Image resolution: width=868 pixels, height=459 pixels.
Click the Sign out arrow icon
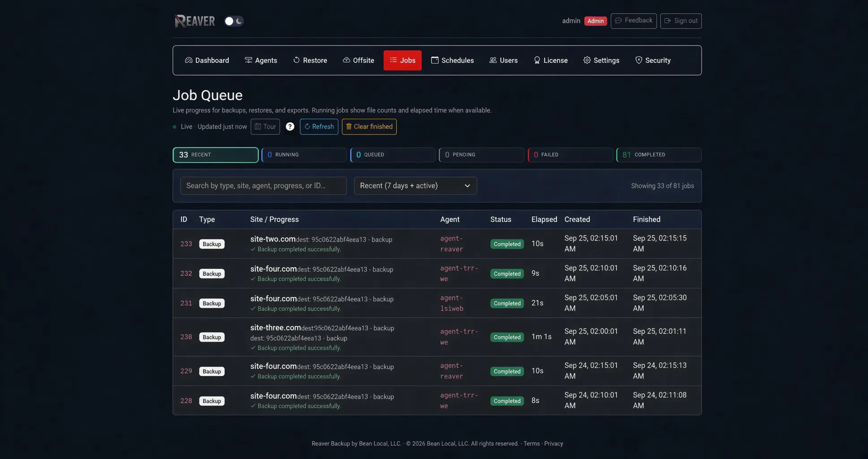tap(668, 21)
